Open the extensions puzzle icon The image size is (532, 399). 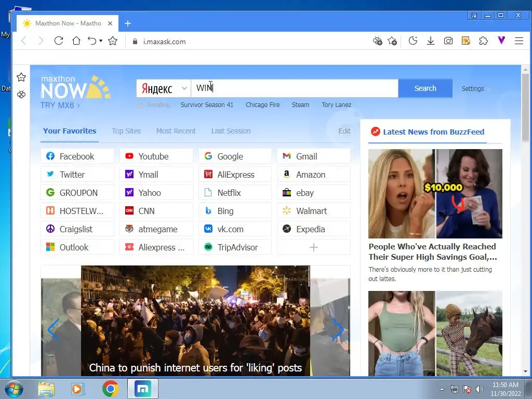click(x=484, y=41)
